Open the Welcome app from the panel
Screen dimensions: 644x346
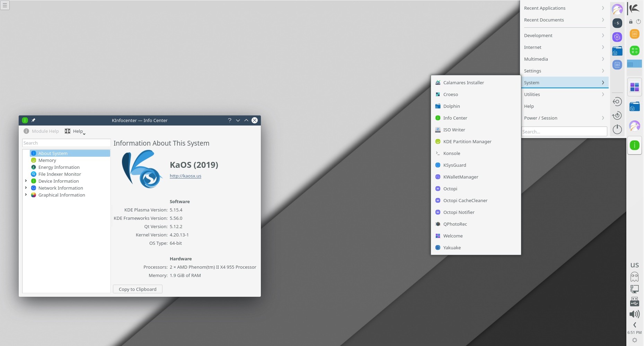(x=635, y=87)
